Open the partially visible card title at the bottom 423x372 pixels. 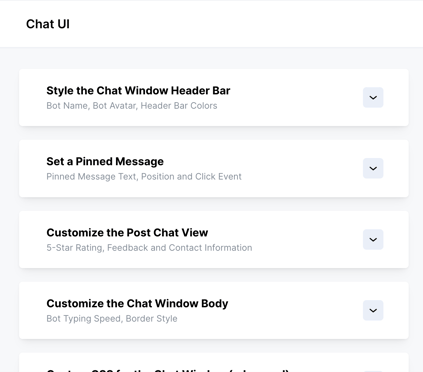click(168, 370)
